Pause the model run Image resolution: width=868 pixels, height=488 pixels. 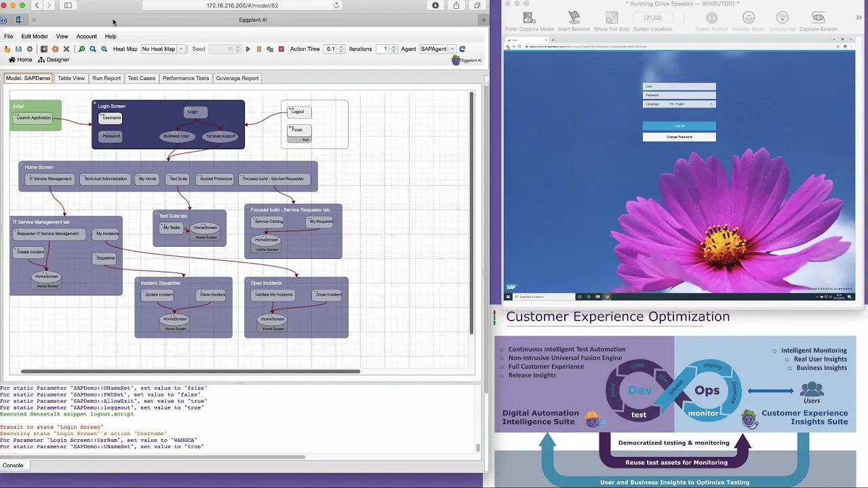pos(259,49)
